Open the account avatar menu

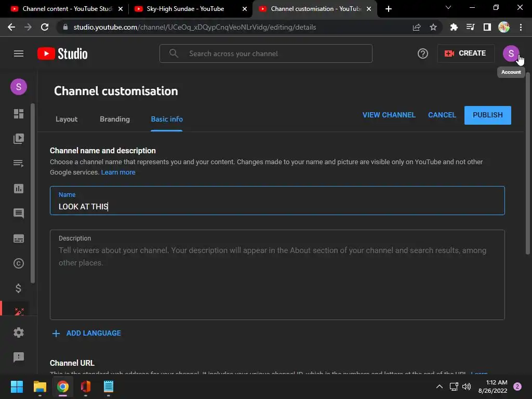[x=511, y=54]
